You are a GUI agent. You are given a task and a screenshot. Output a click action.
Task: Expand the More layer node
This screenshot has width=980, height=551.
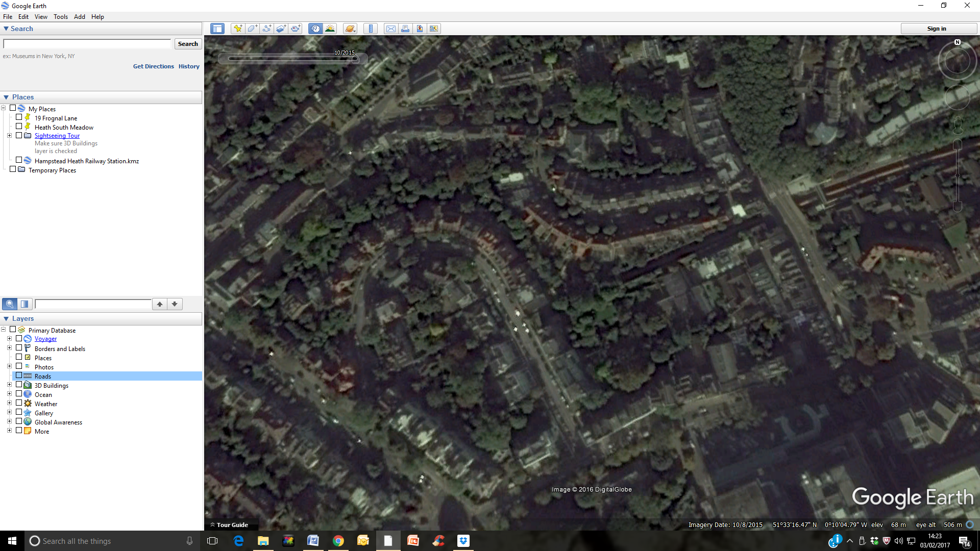pos(9,431)
